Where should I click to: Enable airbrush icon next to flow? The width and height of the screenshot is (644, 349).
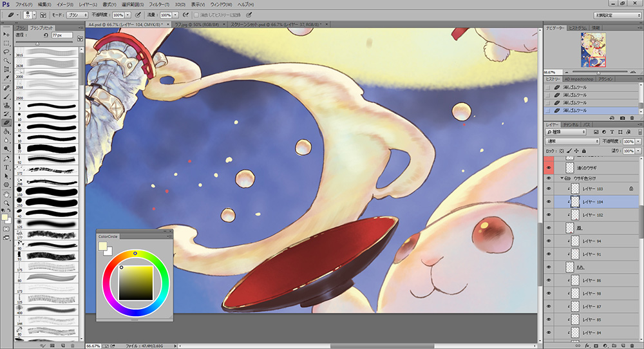[185, 15]
